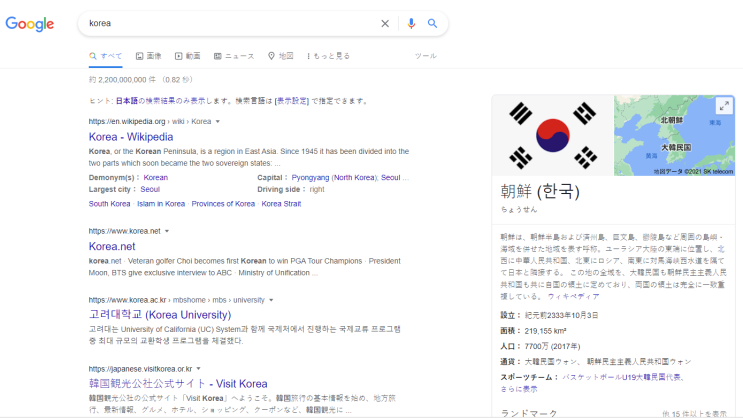Open the Korea - Wikipedia result

pyautogui.click(x=131, y=137)
